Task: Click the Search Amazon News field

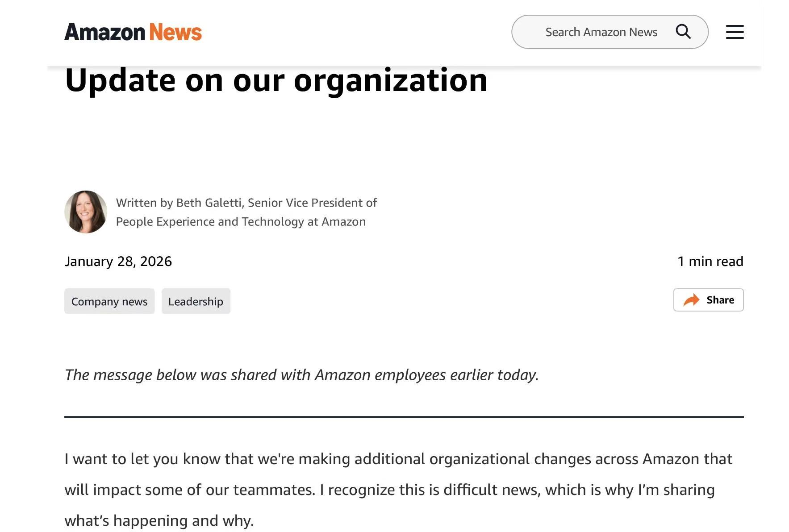Action: pos(601,32)
